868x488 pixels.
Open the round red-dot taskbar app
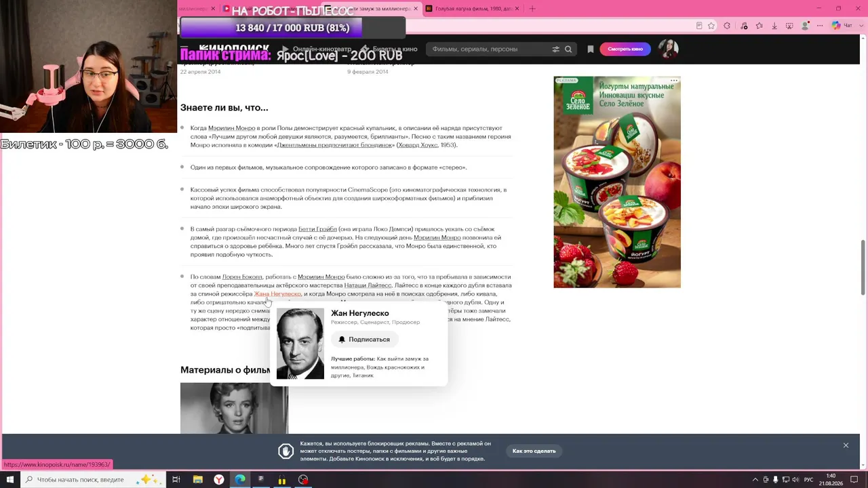pyautogui.click(x=303, y=480)
